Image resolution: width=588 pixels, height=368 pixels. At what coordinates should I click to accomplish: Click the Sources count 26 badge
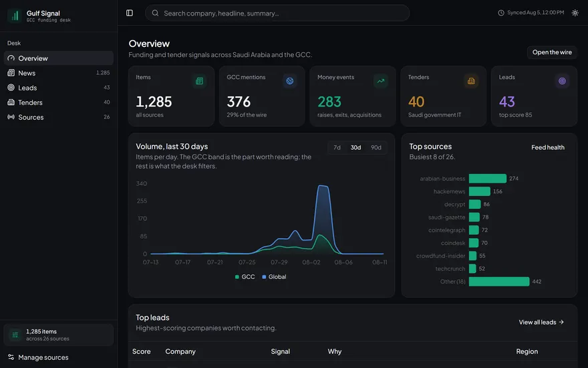[106, 117]
